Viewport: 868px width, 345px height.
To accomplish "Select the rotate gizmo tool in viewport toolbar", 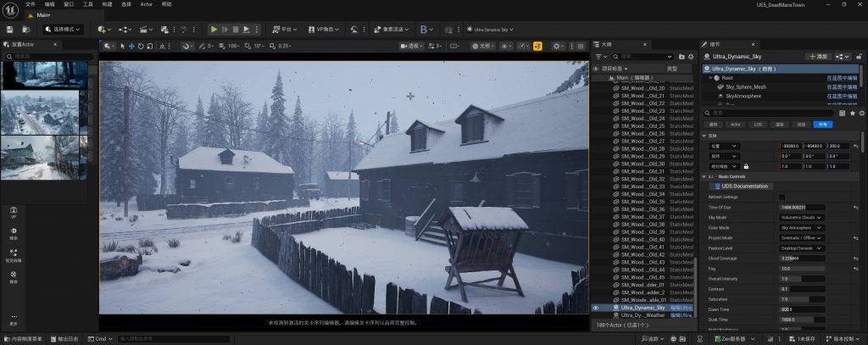I will click(142, 46).
